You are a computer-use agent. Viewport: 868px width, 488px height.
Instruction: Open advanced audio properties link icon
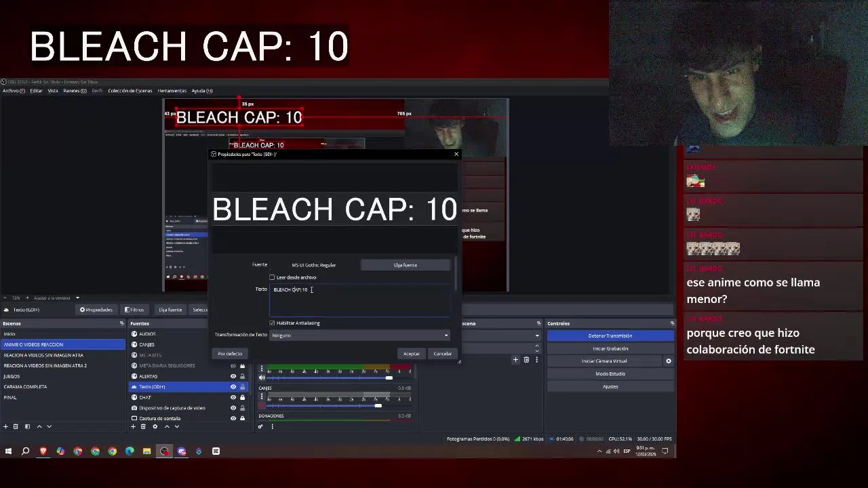tap(260, 426)
